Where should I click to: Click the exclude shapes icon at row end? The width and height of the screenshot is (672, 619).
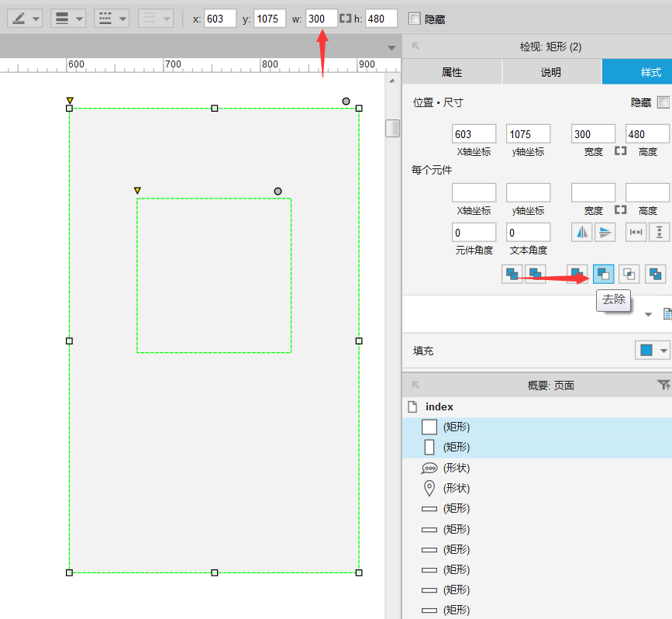[655, 274]
